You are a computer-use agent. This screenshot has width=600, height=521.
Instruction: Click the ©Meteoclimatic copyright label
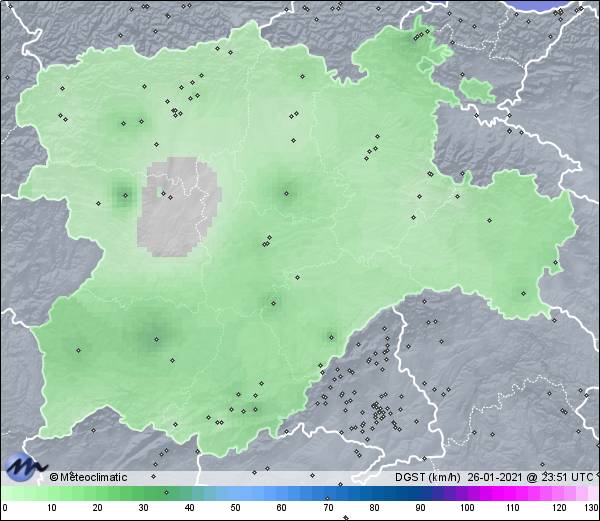click(x=88, y=477)
